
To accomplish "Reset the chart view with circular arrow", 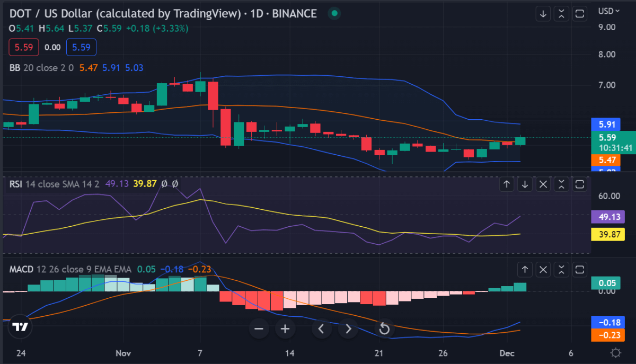I will point(384,329).
